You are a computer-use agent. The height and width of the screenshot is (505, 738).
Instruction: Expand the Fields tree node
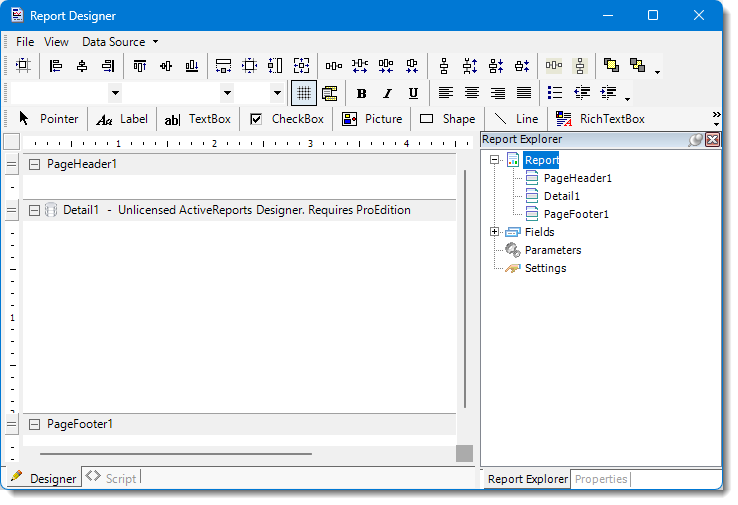[x=494, y=232]
